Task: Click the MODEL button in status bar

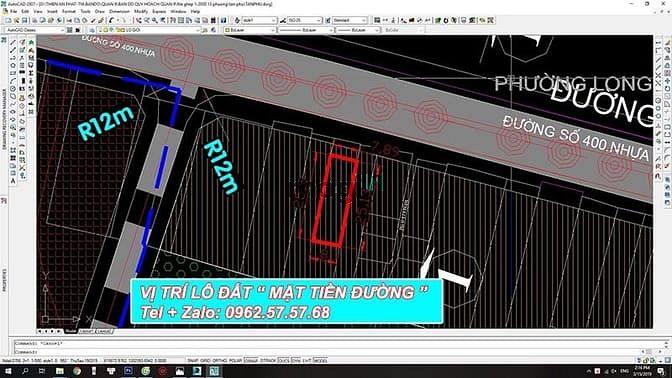Action: [x=320, y=360]
